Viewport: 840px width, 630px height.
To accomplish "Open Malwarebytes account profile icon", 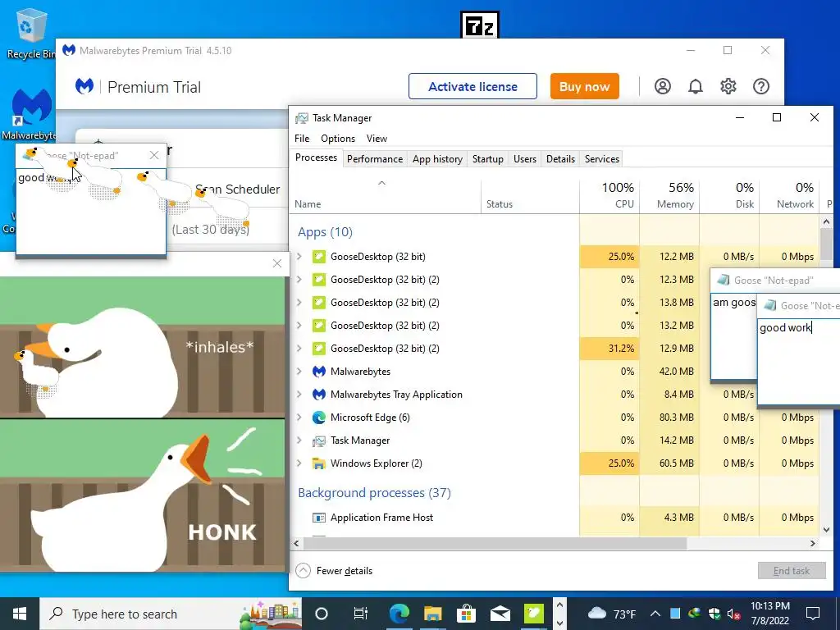I will [x=663, y=86].
